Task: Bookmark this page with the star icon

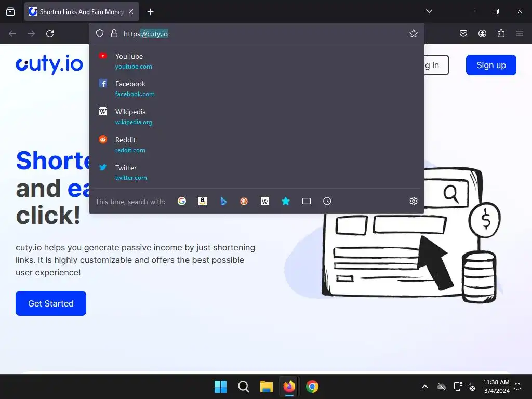Action: coord(413,34)
